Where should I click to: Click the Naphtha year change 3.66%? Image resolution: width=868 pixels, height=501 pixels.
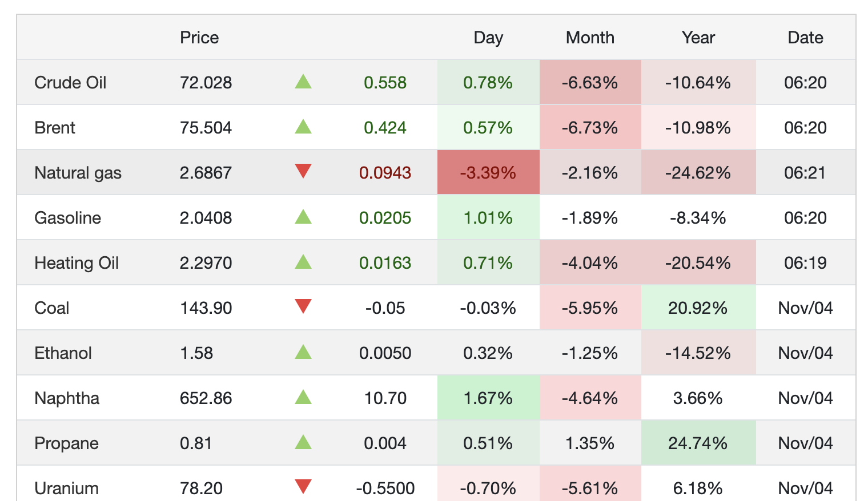pos(698,398)
